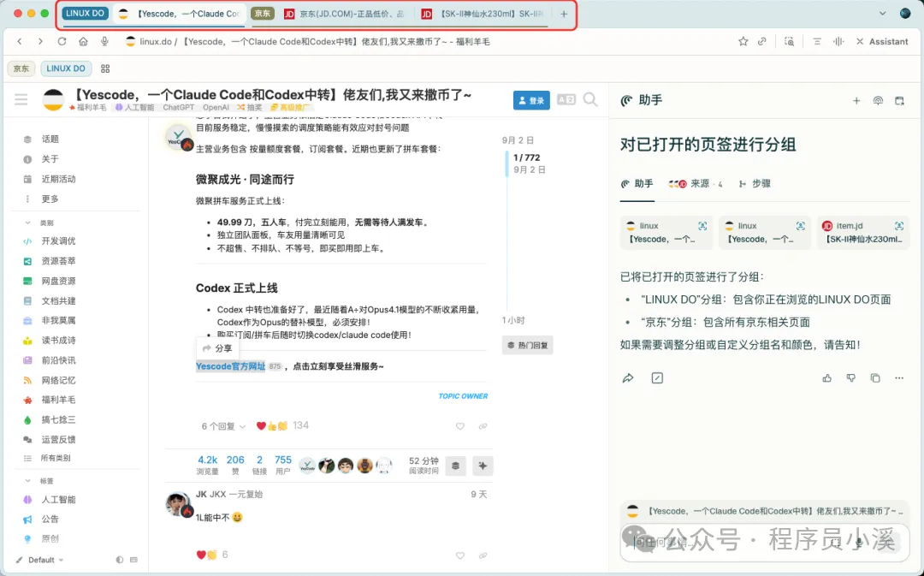
Task: Open the item.jd SK-II神仙水 source card
Action: [863, 232]
